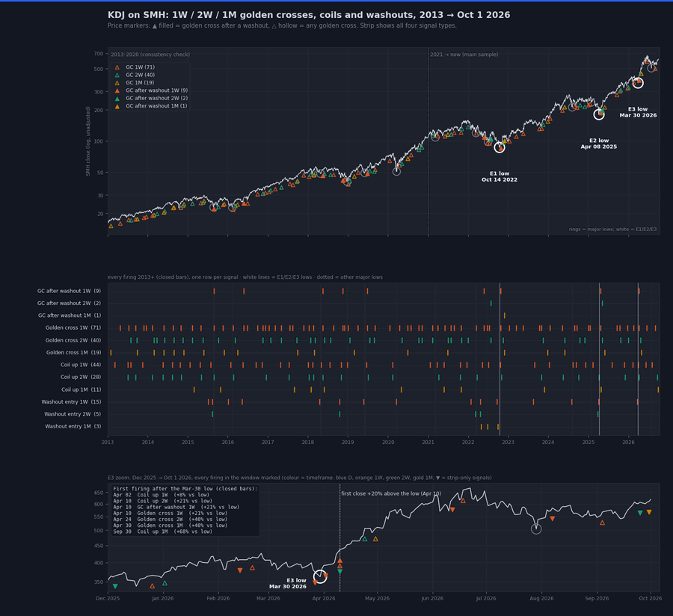Viewport: 673px width, 616px height.
Task: Click the 'Coil up 2W (28)' row label
Action: [x=81, y=377]
